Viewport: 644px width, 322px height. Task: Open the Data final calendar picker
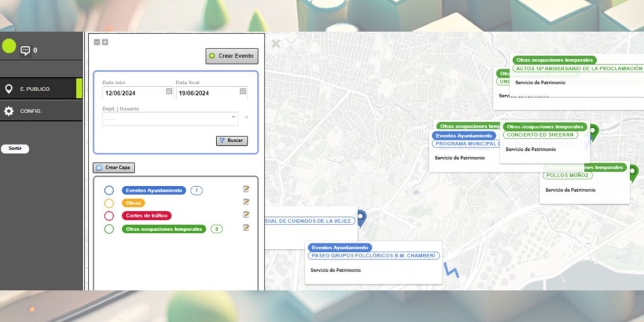243,92
